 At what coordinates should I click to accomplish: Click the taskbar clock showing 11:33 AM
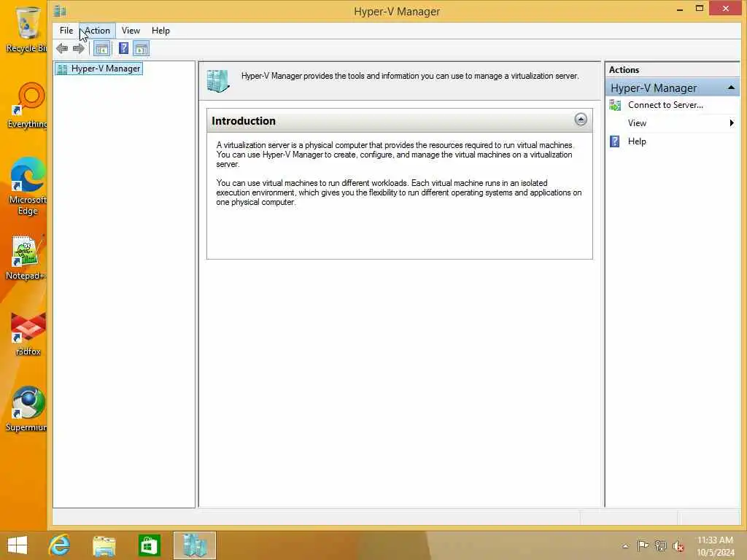715,545
